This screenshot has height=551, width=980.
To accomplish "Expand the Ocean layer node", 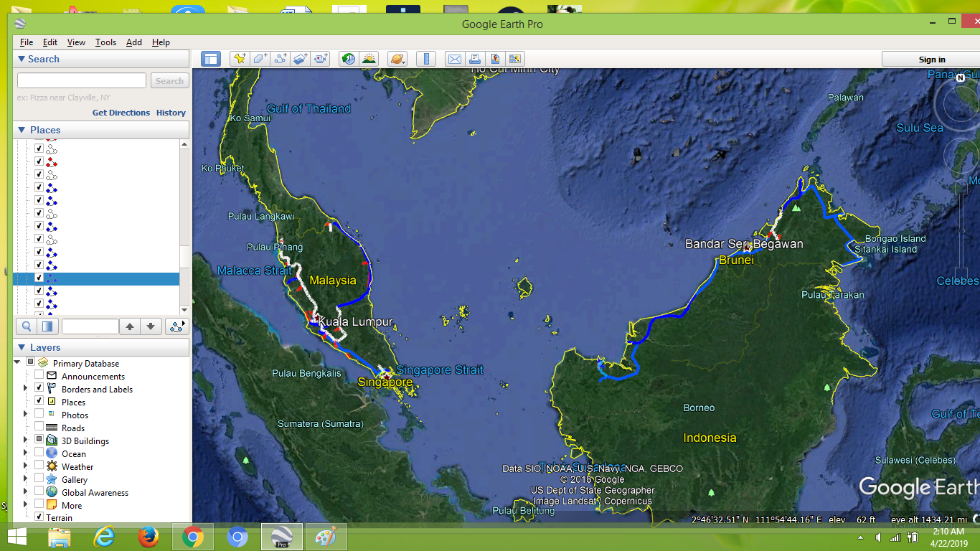I will point(26,453).
